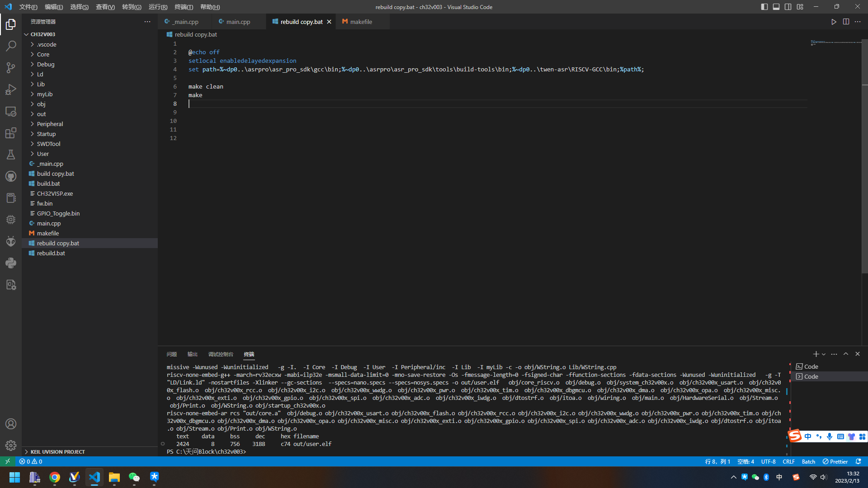Open the Search view in activity bar
Image resolution: width=868 pixels, height=488 pixels.
11,46
